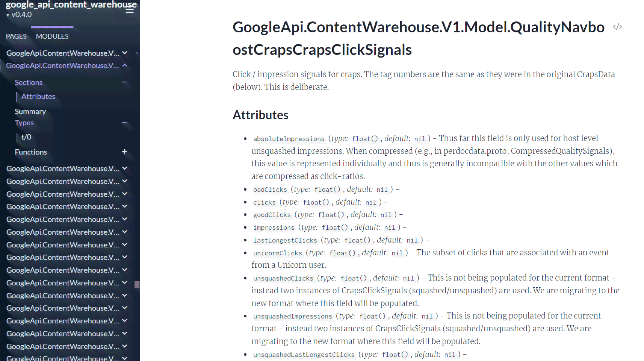Click the google_api_content_warehouse project title
This screenshot has width=644, height=361.
tap(71, 5)
